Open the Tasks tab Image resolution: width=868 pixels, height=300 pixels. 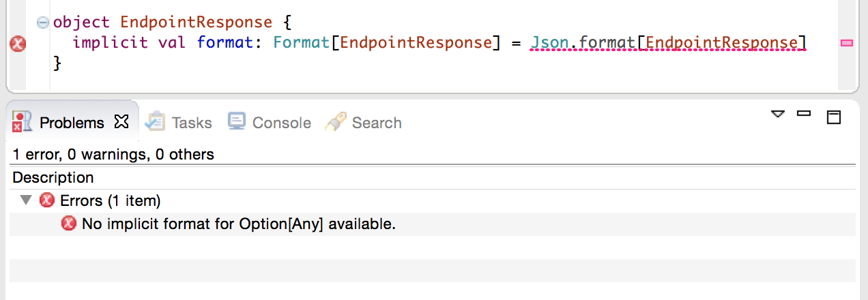[192, 123]
